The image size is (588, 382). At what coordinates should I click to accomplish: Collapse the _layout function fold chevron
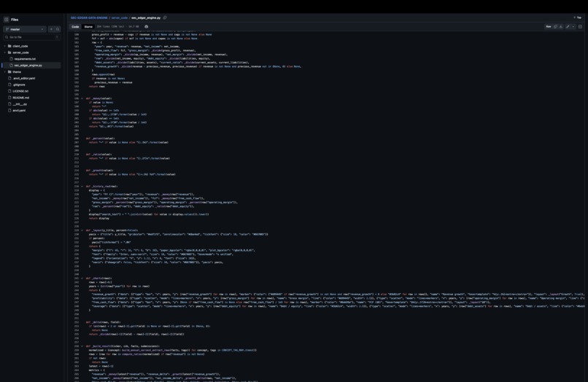click(x=82, y=230)
